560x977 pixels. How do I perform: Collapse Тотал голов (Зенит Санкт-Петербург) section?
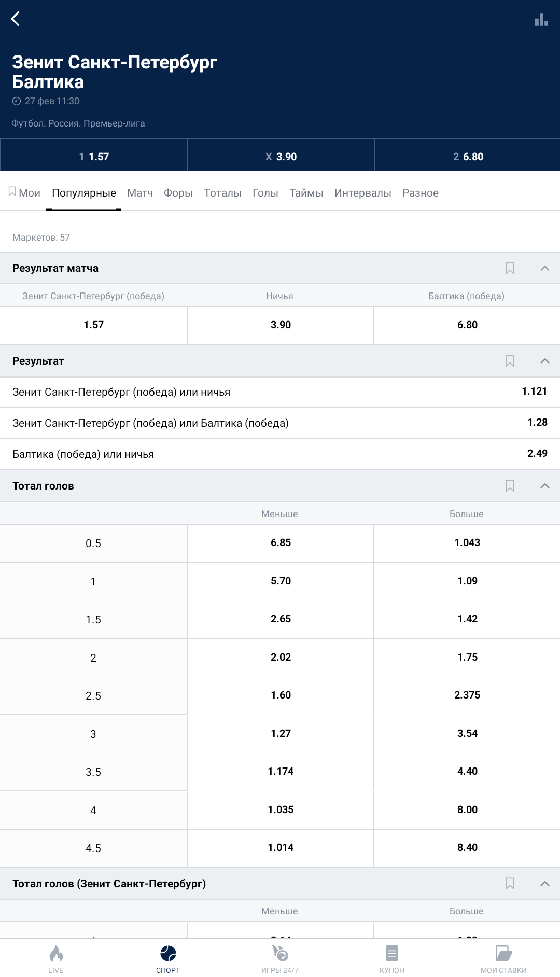(x=544, y=884)
